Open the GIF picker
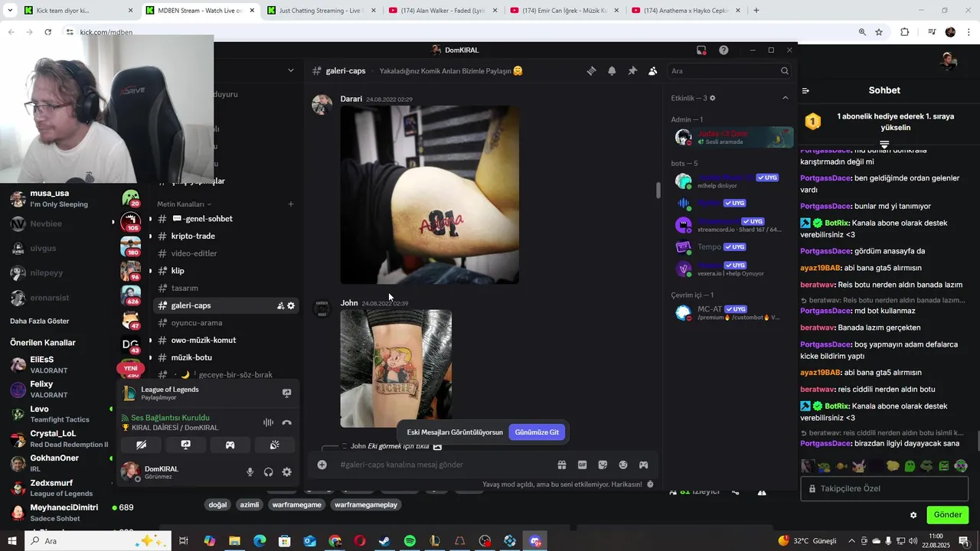 [582, 465]
